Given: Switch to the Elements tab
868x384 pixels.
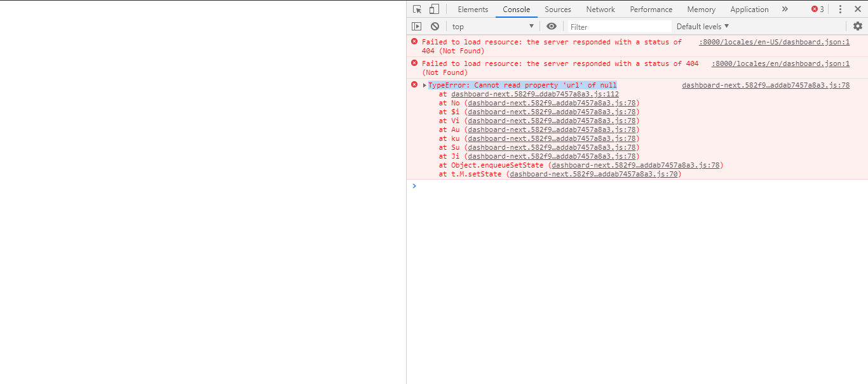Looking at the screenshot, I should pyautogui.click(x=473, y=9).
